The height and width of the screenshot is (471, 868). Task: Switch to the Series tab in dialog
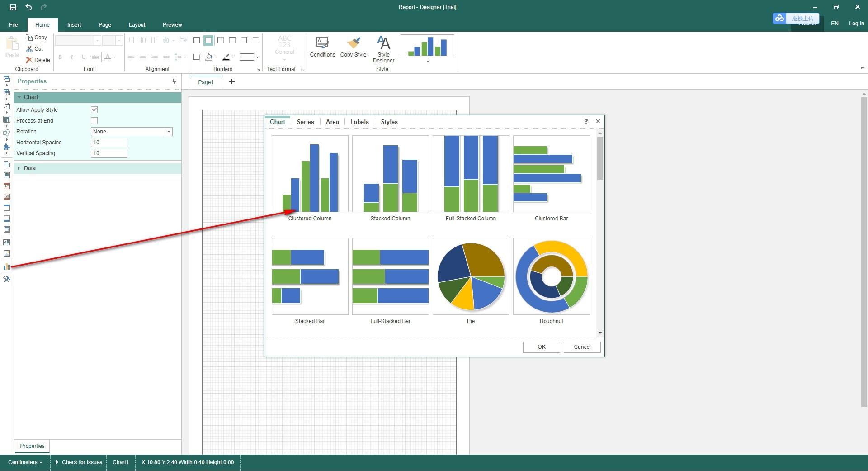[305, 122]
